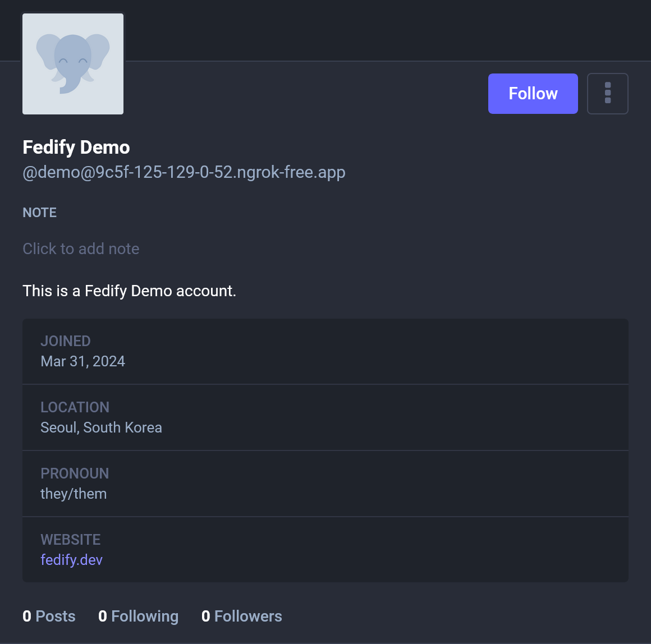651x644 pixels.
Task: Click the Posts count number zero
Action: tap(26, 616)
